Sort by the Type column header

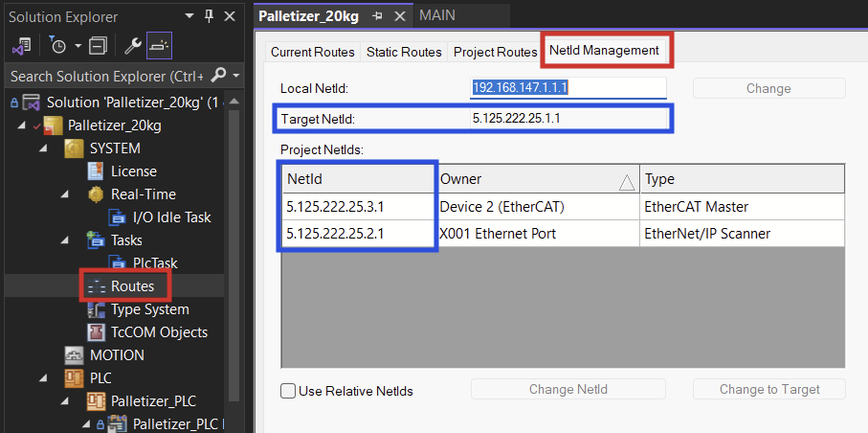click(x=742, y=179)
